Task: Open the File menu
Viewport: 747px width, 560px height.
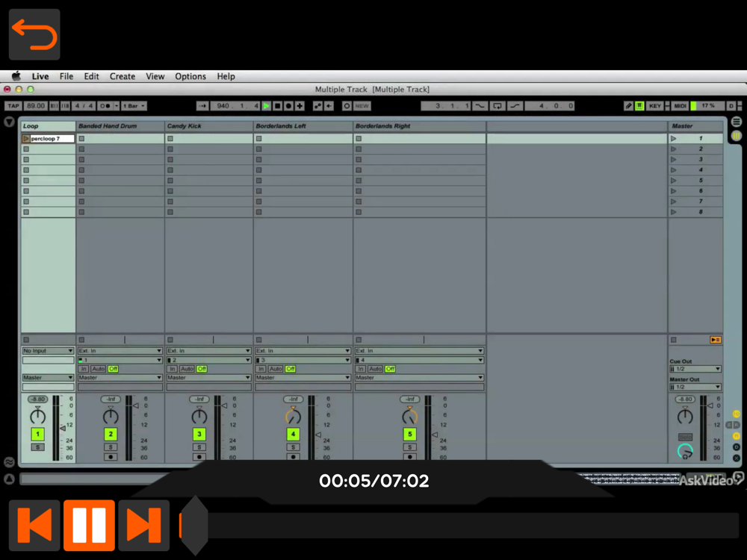Action: point(66,76)
